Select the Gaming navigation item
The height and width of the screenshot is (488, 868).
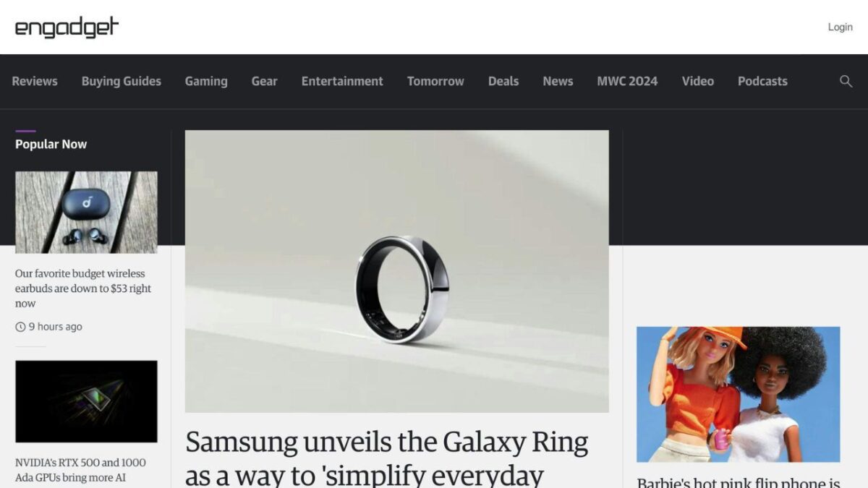(206, 81)
